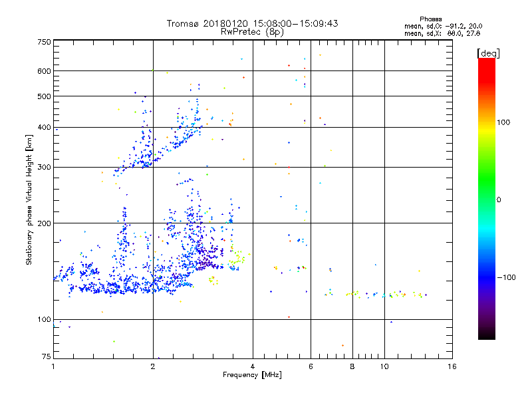Click the '6' frequency tick label
Screen dimensions: 532x399
311,366
